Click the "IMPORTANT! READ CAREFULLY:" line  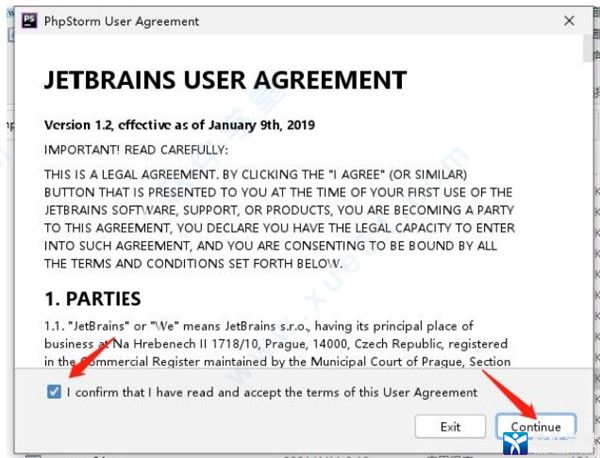136,150
